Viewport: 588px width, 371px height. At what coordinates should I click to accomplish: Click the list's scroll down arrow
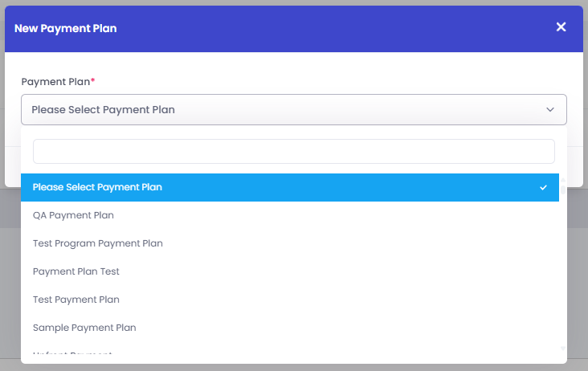563,349
